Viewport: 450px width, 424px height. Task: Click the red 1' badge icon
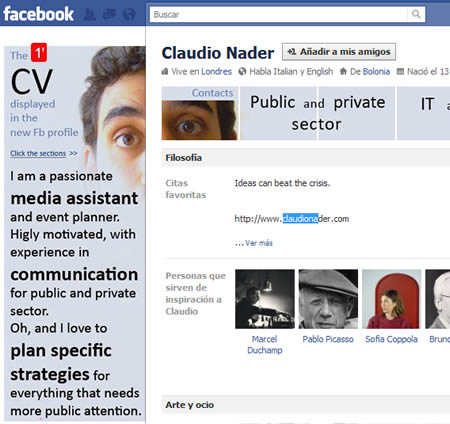(39, 53)
